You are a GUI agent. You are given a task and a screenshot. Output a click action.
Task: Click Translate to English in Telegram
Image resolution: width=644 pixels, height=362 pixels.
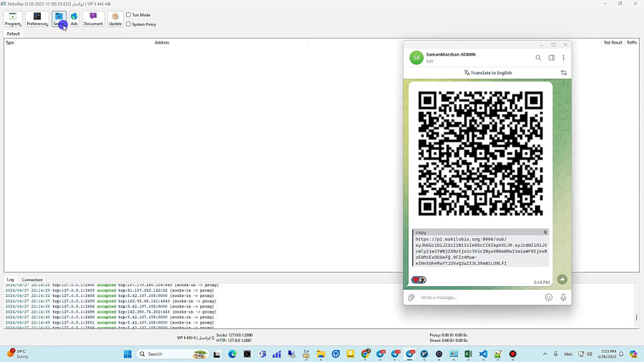pos(487,73)
